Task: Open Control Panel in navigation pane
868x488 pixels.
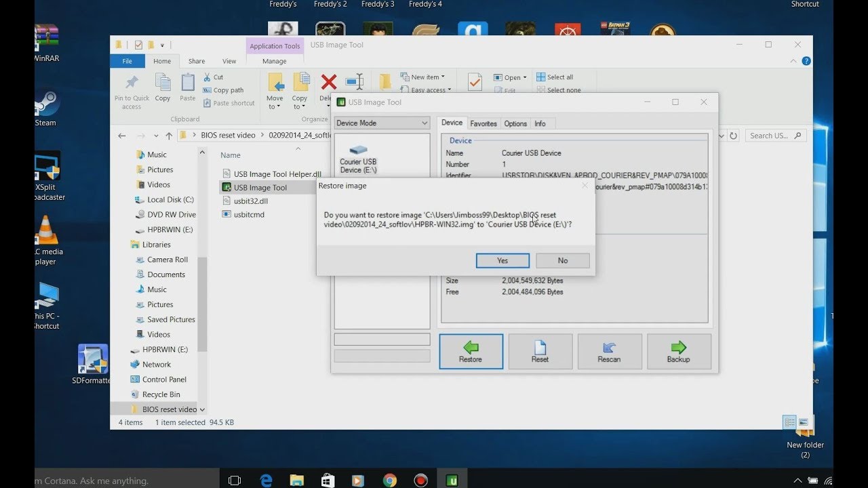Action: 159,379
